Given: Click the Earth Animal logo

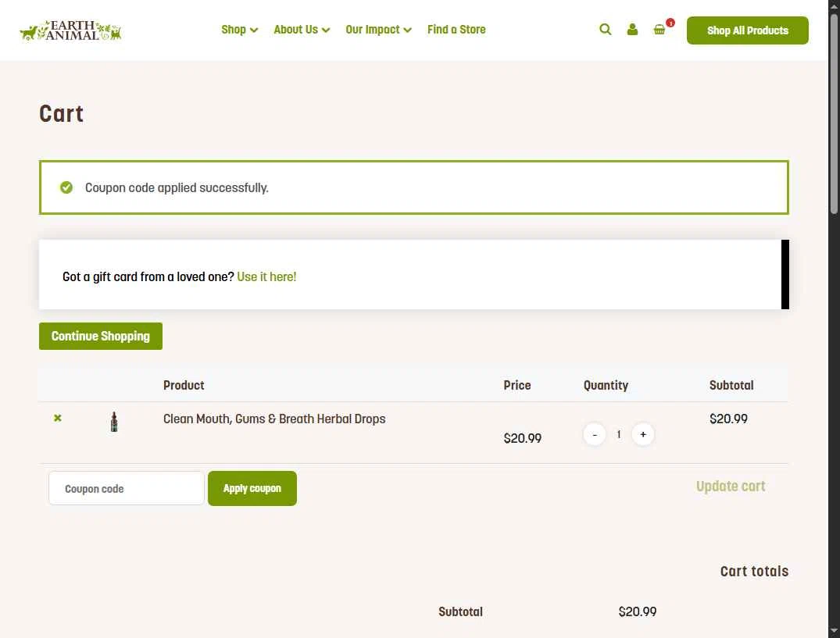Looking at the screenshot, I should coord(70,30).
